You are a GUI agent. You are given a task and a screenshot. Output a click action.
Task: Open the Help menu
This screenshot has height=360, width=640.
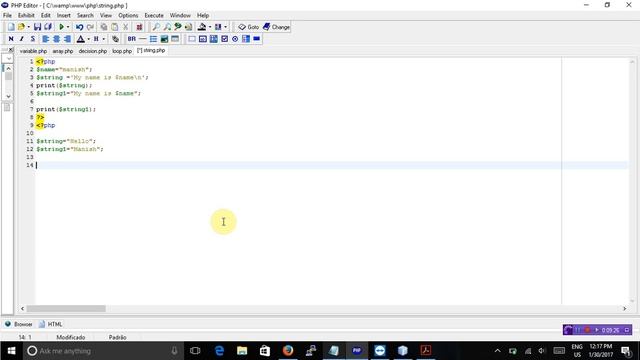click(203, 16)
